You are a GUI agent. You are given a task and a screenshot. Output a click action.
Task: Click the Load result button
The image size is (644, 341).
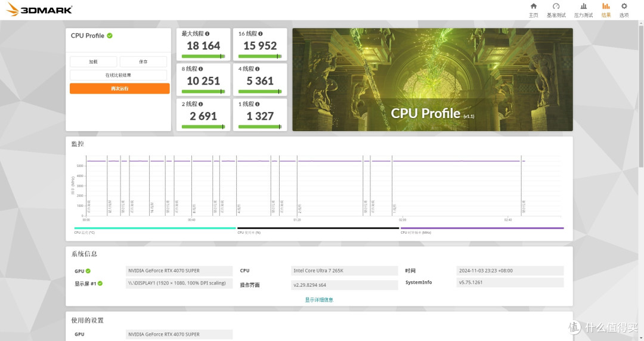coord(93,61)
